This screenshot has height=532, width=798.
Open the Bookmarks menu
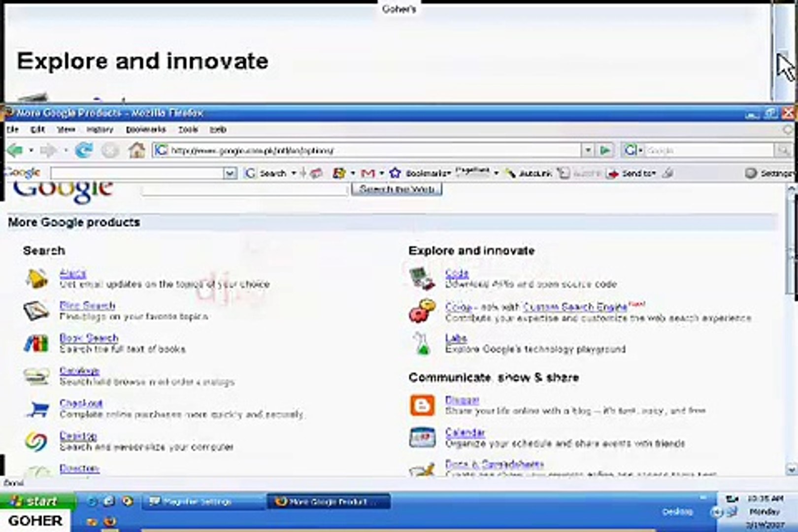click(x=146, y=130)
